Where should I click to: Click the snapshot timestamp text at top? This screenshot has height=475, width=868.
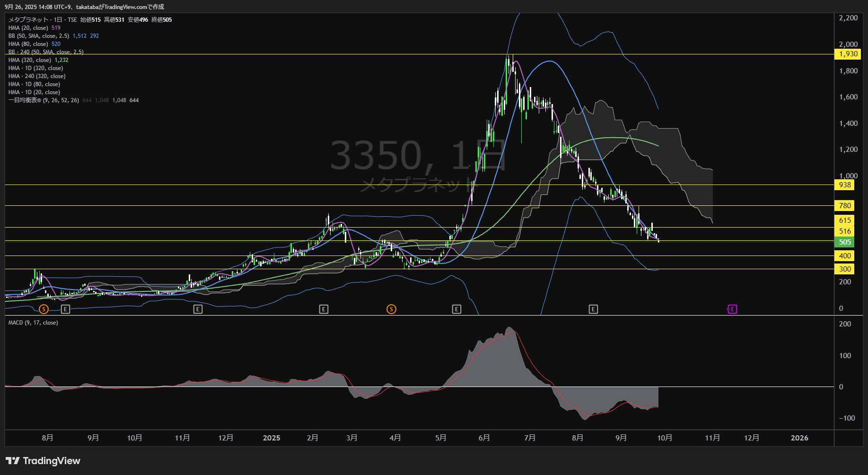[x=84, y=7]
